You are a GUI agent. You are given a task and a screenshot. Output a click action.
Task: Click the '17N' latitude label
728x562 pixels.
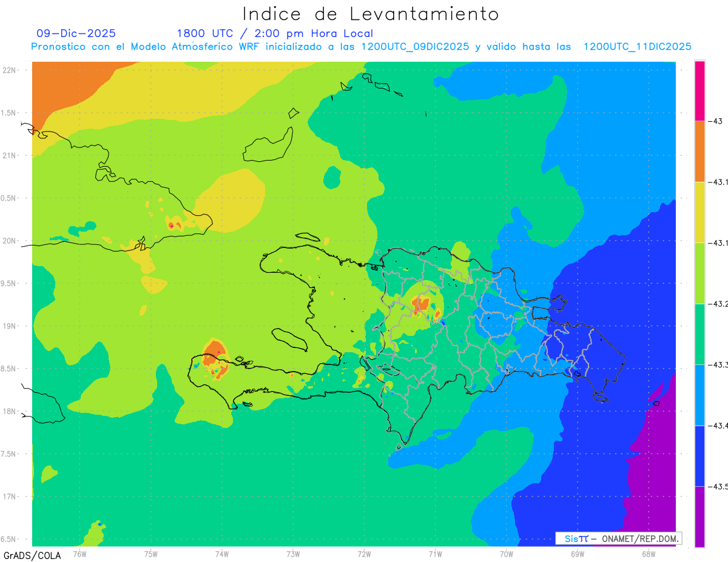9,497
